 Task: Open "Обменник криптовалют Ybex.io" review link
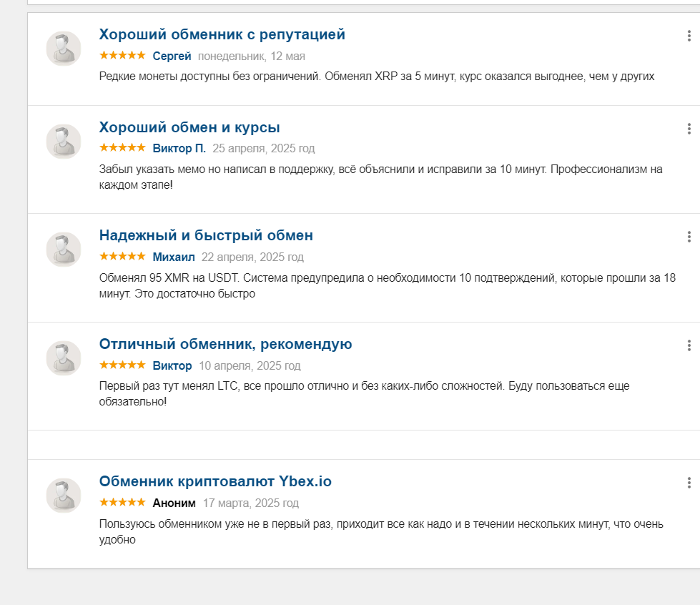(x=215, y=481)
